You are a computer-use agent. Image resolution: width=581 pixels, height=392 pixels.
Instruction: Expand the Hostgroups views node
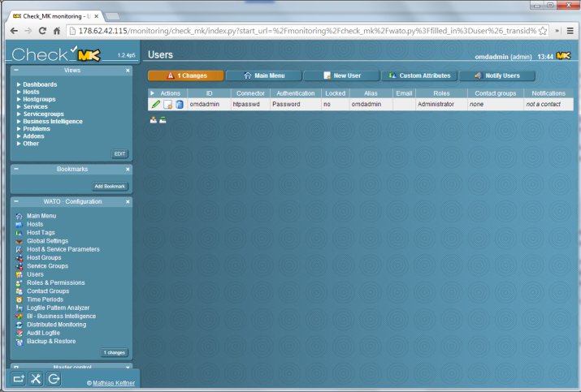[19, 99]
